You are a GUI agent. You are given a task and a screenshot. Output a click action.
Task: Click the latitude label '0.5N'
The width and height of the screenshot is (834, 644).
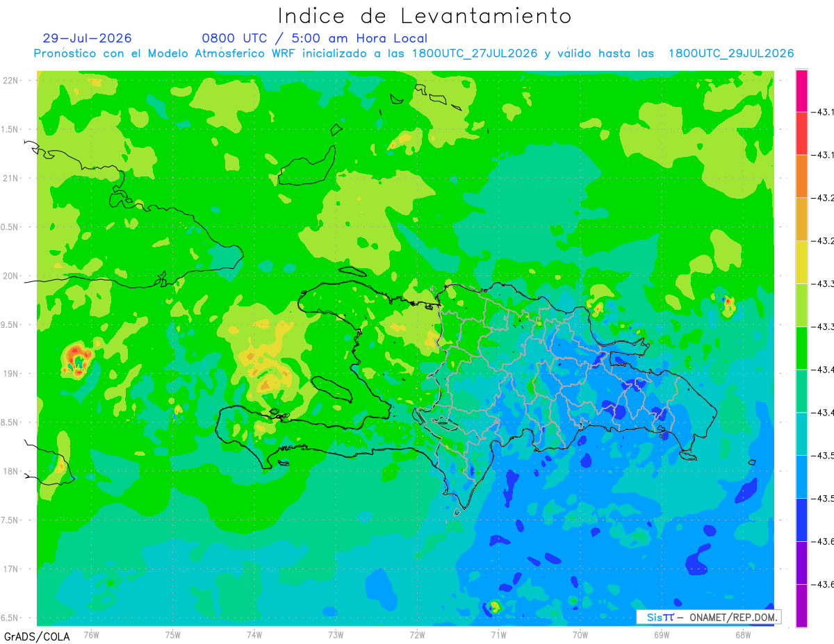pos(10,227)
